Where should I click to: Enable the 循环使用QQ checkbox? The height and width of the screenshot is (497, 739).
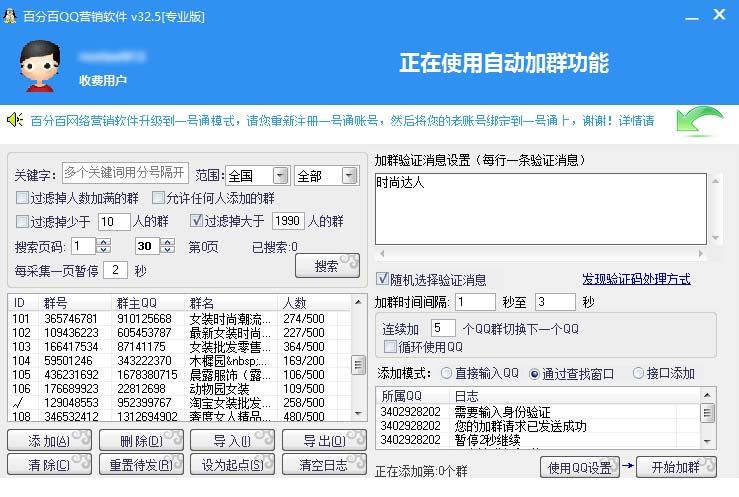[x=390, y=346]
